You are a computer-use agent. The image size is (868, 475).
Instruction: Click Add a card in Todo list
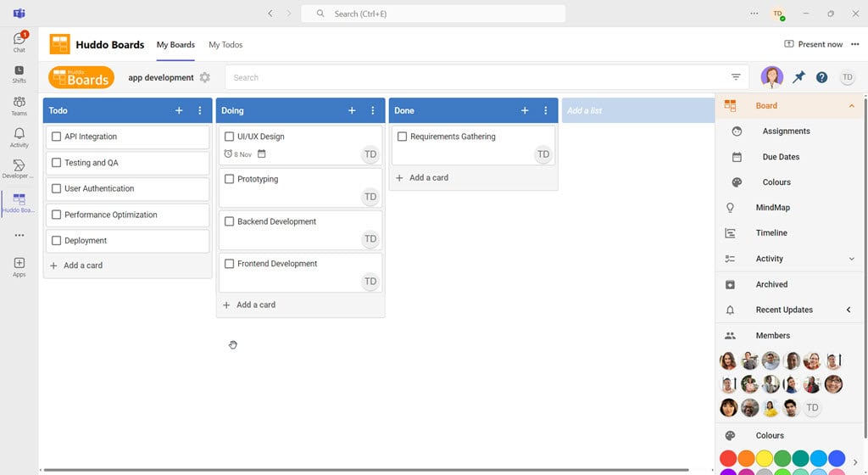[x=76, y=265]
